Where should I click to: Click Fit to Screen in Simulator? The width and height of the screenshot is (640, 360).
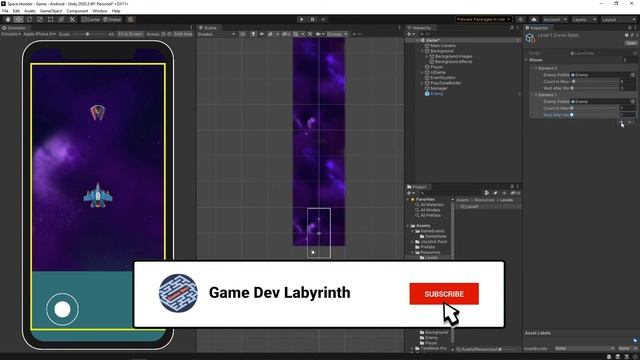pos(130,34)
